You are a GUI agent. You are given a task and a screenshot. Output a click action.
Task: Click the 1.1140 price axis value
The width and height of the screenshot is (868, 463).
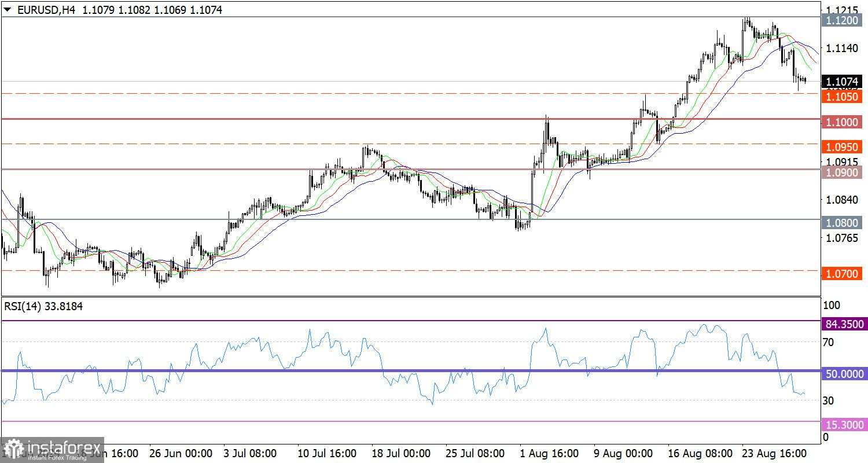coord(843,47)
